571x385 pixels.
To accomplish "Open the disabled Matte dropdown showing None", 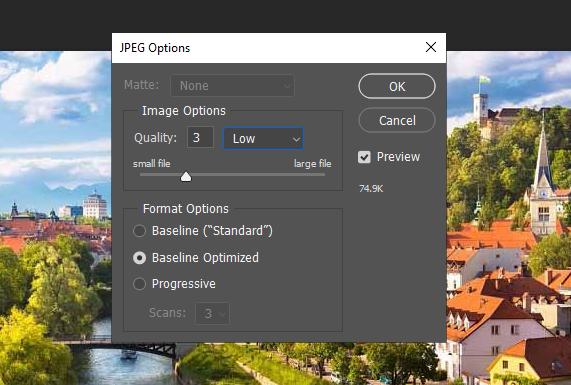I will pos(232,86).
